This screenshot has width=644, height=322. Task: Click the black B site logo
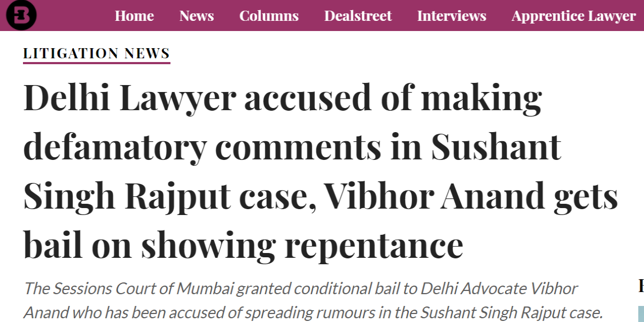tap(21, 14)
